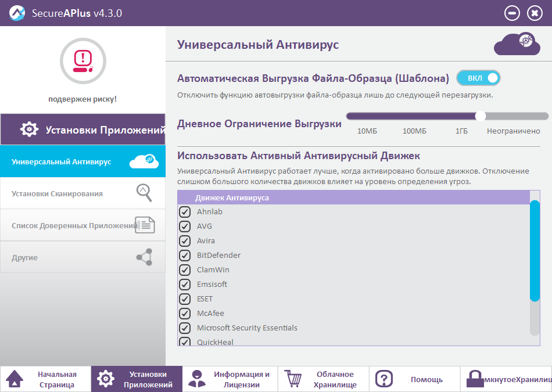Open Информация и Лицензии
Screen dimensions: 552x392
(230, 379)
